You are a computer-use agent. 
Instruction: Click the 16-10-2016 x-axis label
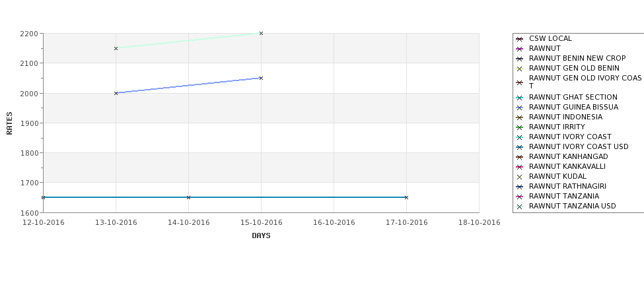pyautogui.click(x=334, y=223)
